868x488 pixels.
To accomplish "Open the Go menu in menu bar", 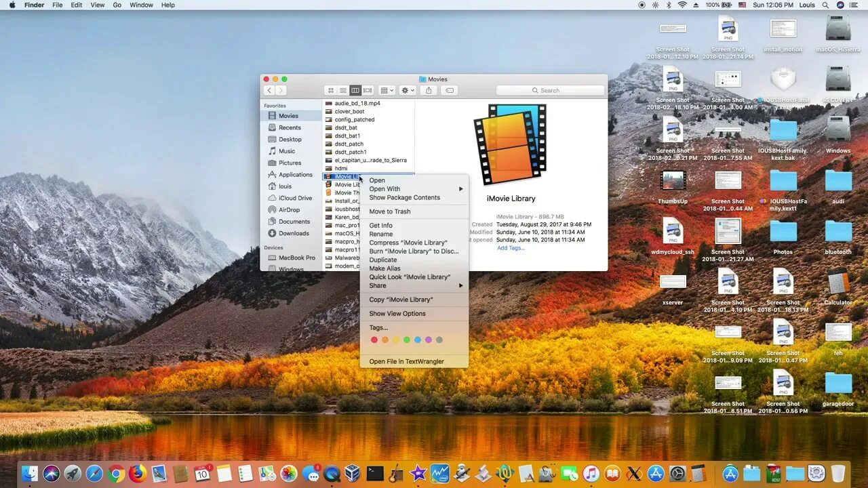I will pyautogui.click(x=117, y=5).
